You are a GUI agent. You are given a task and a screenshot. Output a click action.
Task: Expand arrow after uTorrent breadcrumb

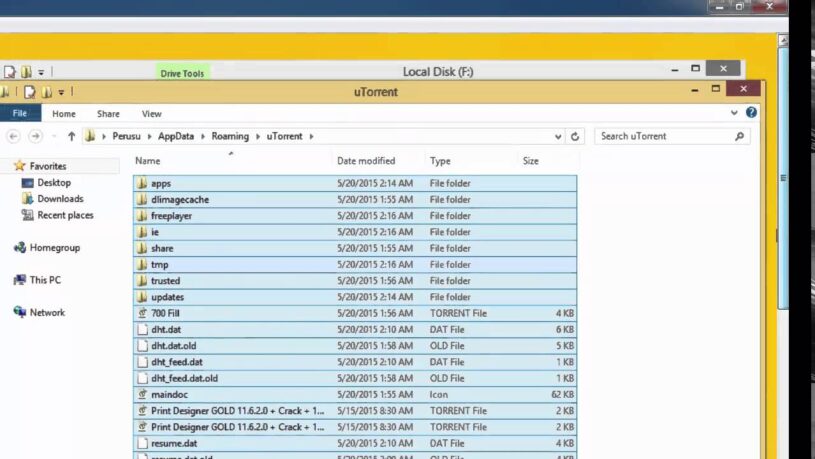[x=311, y=136]
